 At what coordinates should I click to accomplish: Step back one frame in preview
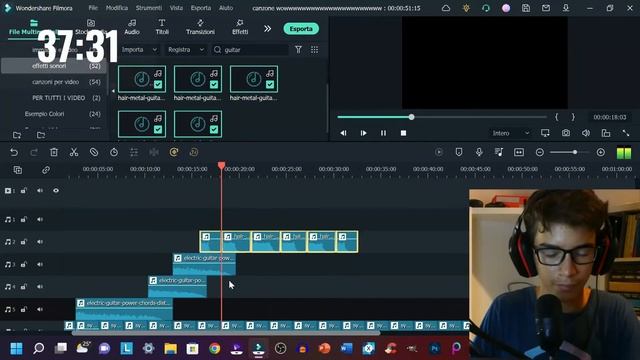pyautogui.click(x=343, y=133)
